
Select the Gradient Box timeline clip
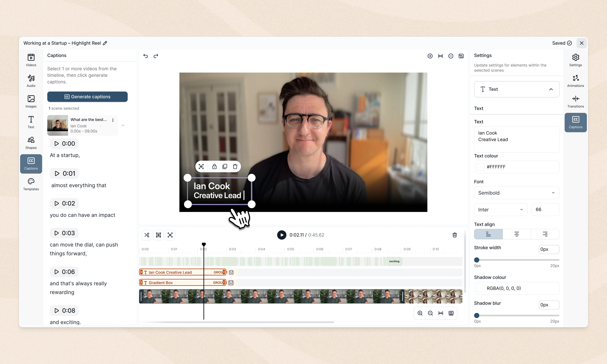[183, 283]
